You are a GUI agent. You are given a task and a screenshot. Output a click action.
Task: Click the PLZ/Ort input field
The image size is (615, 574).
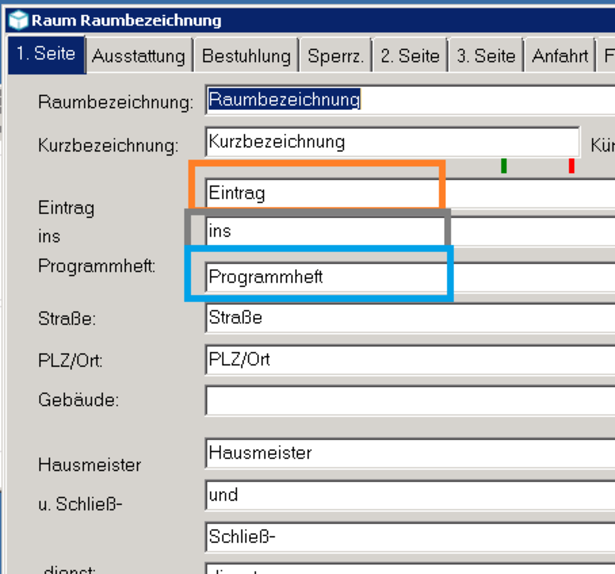pos(410,359)
